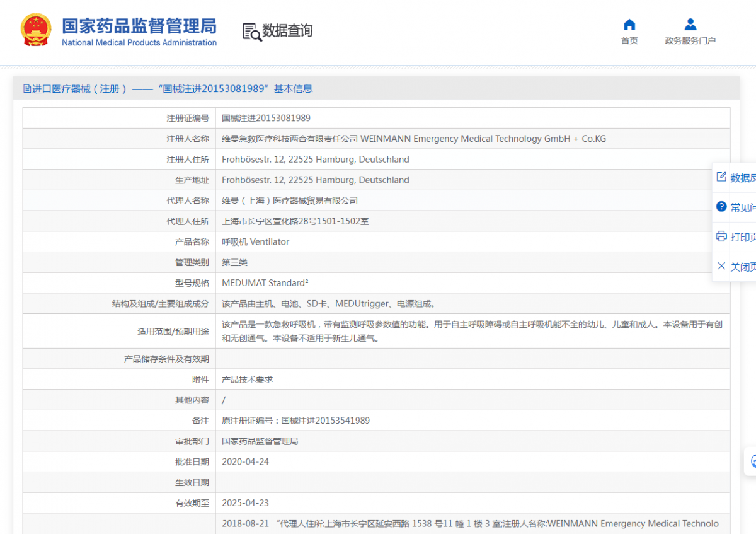Click the blue question mark FAQ icon
Image resolution: width=756 pixels, height=534 pixels.
click(722, 207)
